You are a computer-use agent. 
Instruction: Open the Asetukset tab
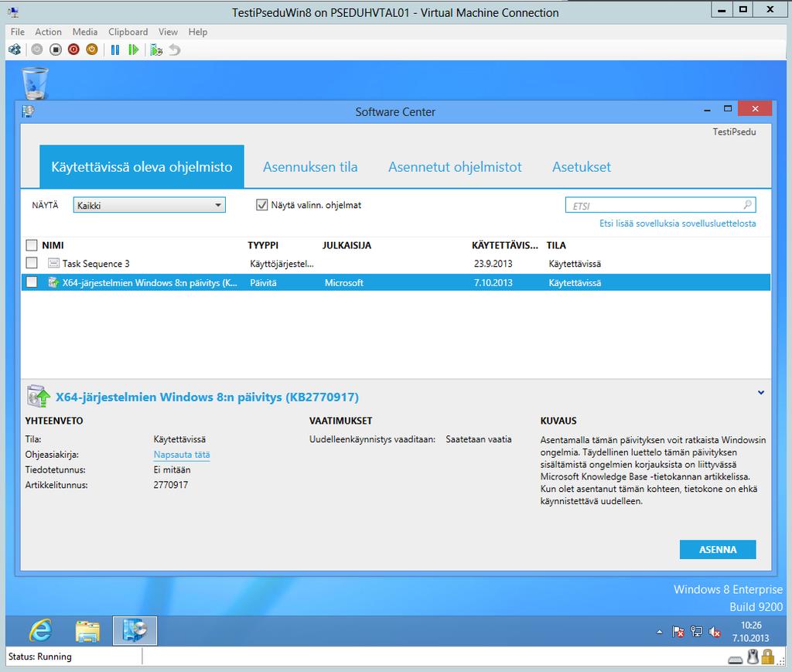pos(582,166)
